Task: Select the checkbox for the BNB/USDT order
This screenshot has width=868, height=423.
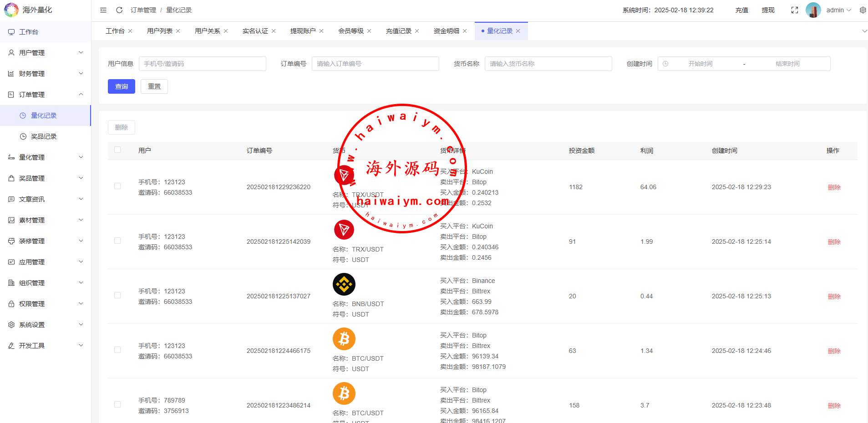Action: click(x=117, y=296)
